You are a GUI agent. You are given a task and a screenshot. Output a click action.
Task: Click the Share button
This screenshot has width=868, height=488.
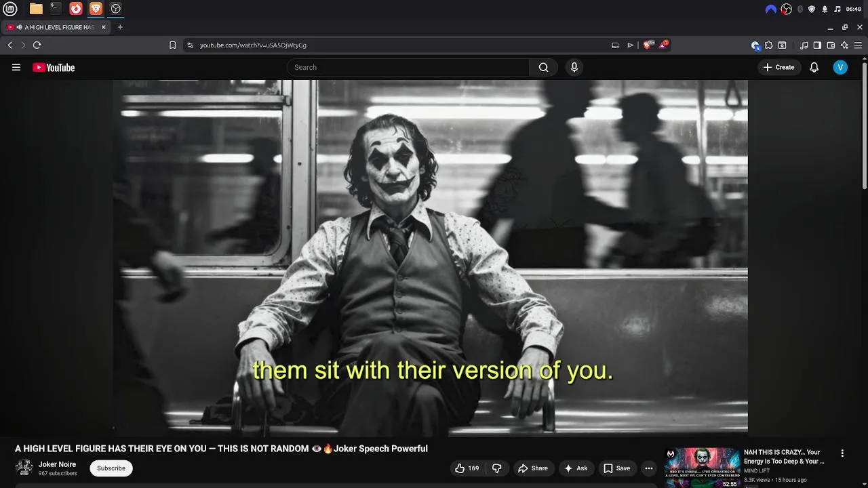coord(533,468)
